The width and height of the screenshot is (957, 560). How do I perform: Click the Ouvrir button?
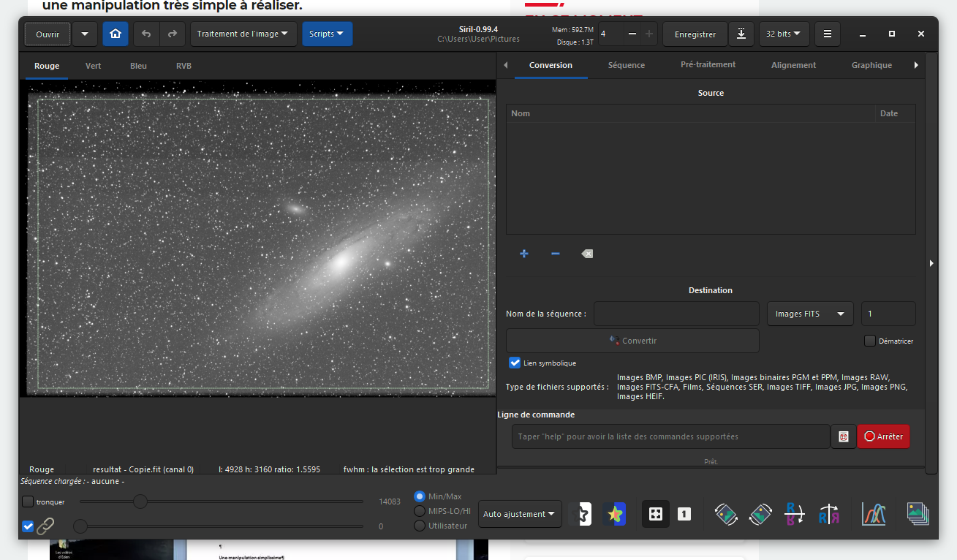pos(48,34)
